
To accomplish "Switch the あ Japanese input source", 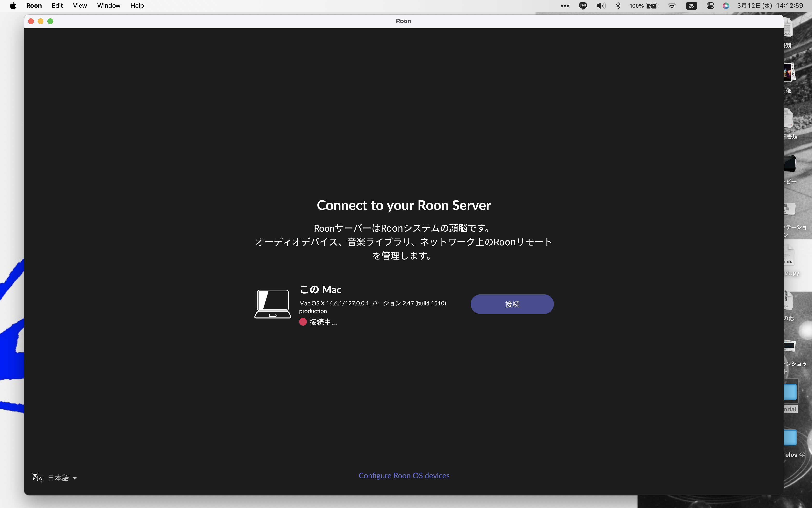I will point(692,6).
